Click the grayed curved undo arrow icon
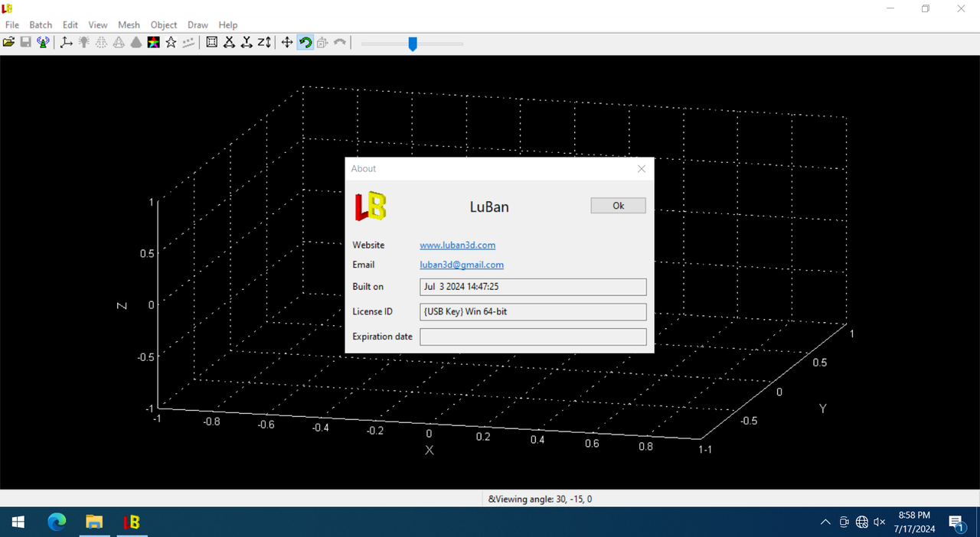 click(340, 43)
